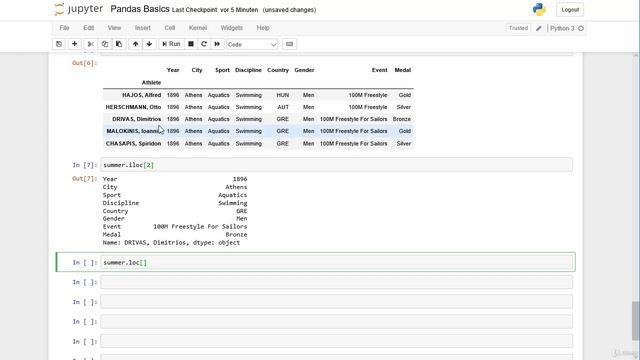Click the Event column header
Image resolution: width=640 pixels, height=360 pixels.
click(x=380, y=70)
